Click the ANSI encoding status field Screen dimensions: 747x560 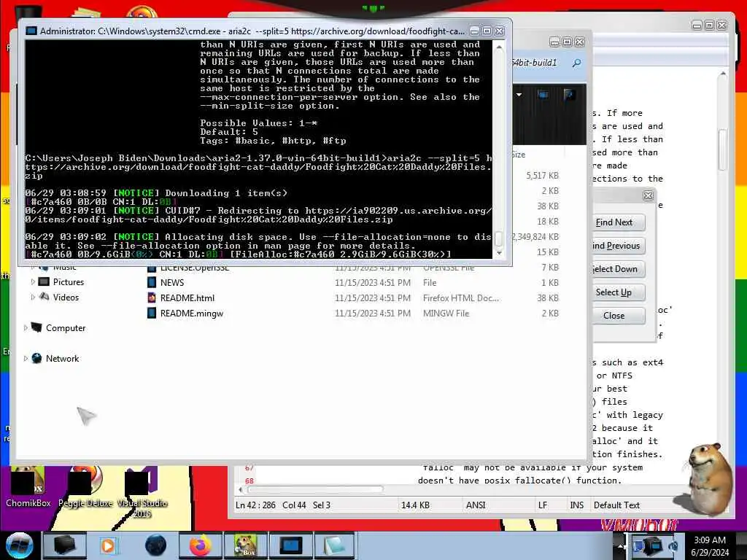pyautogui.click(x=476, y=505)
